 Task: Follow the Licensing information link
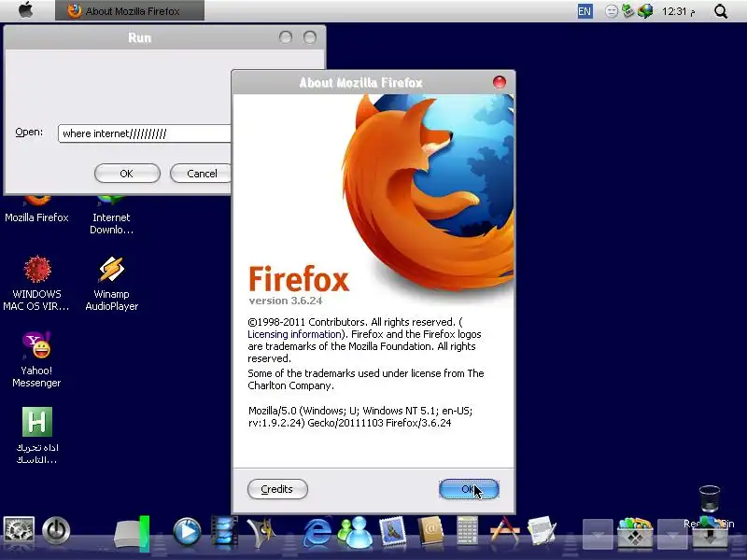click(x=294, y=334)
